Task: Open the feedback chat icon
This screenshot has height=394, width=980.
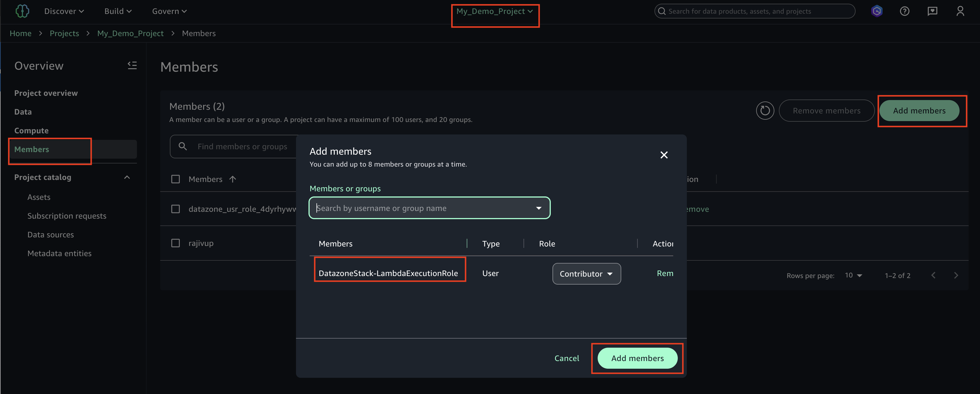Action: click(x=932, y=11)
